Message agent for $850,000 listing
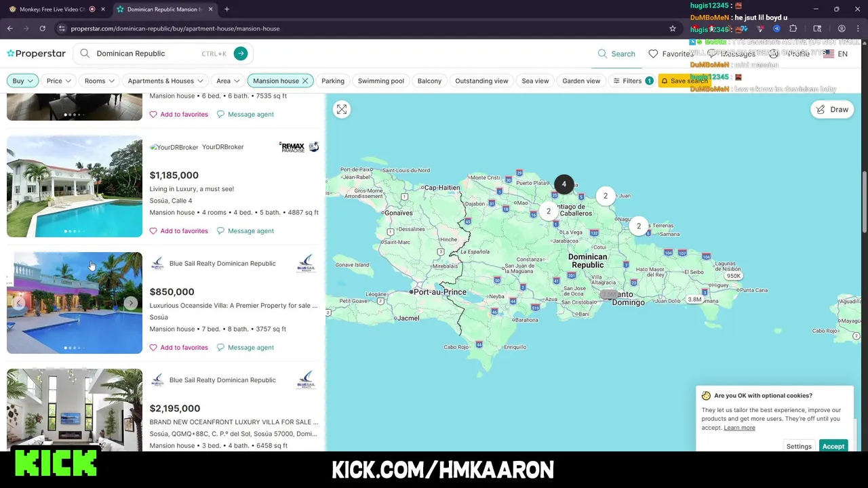 point(245,347)
